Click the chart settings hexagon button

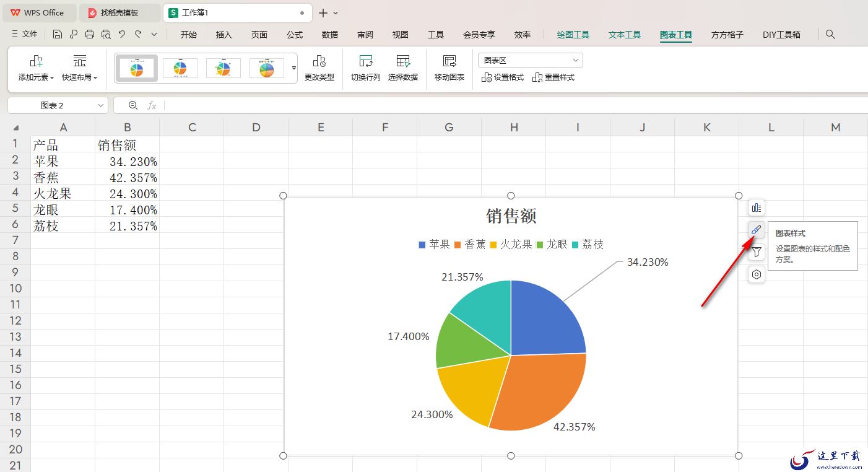click(x=757, y=274)
